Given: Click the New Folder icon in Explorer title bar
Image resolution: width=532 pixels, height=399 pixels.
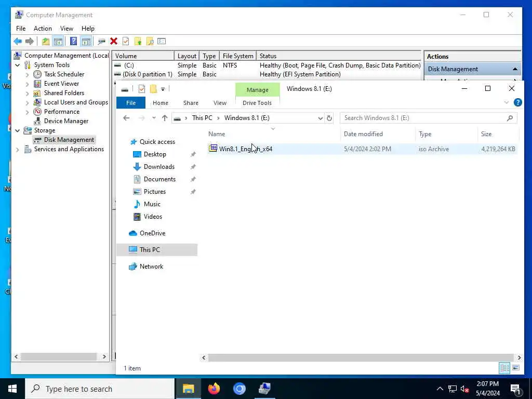Looking at the screenshot, I should click(153, 89).
